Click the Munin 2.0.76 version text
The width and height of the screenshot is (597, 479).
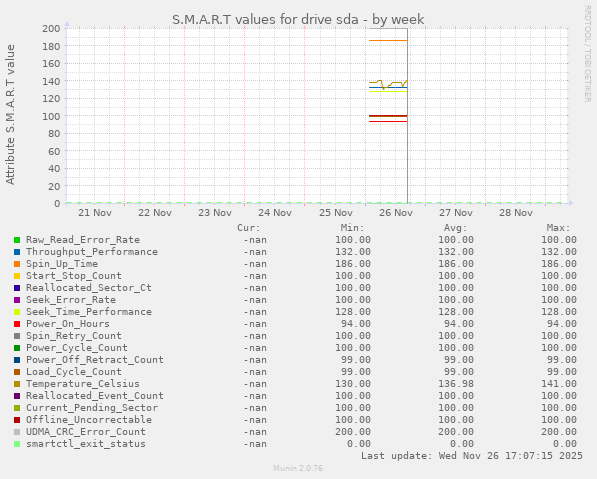(x=298, y=468)
